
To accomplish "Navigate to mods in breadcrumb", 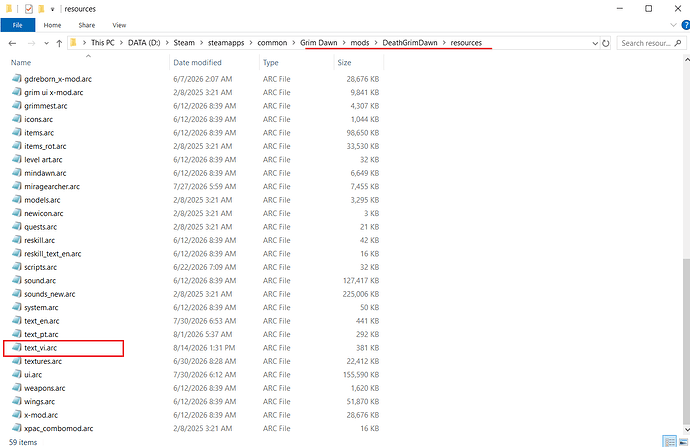I will point(360,43).
